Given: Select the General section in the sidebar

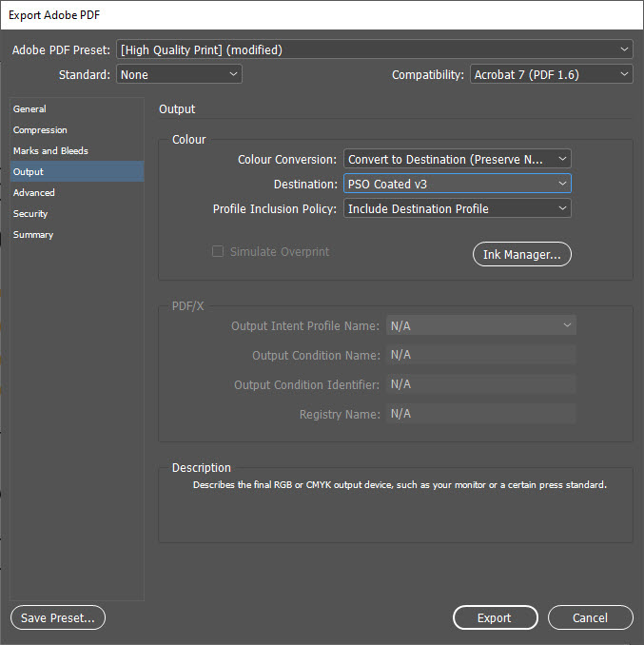Looking at the screenshot, I should (x=77, y=109).
